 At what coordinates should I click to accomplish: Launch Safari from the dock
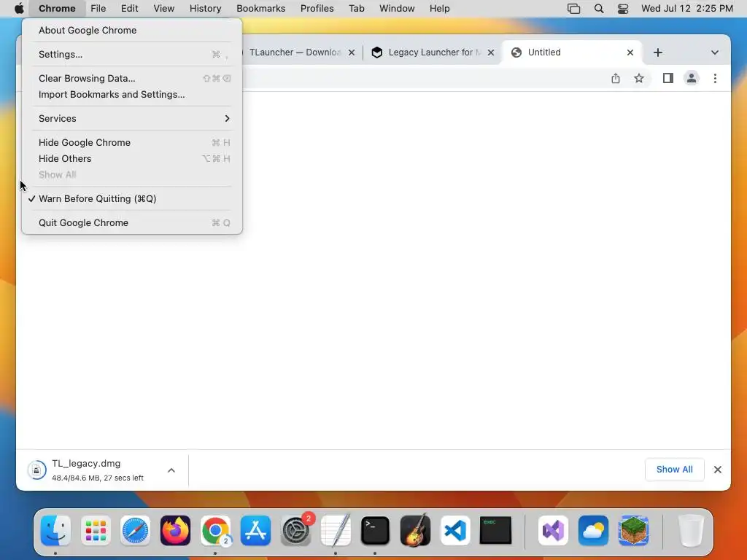(x=135, y=531)
